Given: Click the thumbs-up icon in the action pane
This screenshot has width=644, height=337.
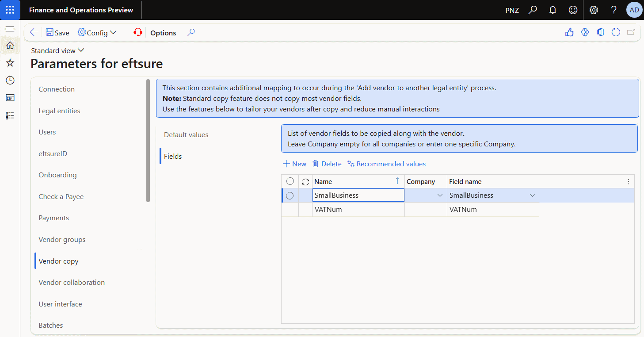Looking at the screenshot, I should tap(569, 32).
